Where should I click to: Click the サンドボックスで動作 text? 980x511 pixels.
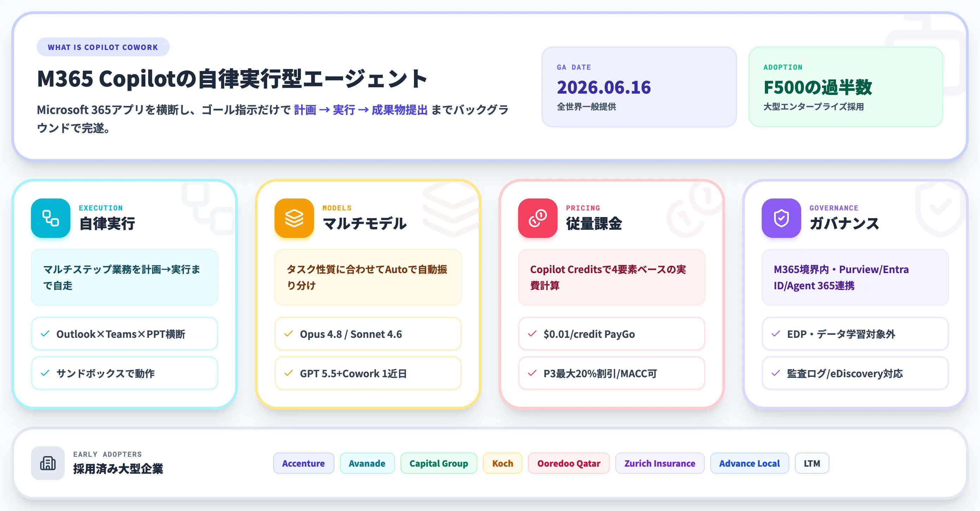pyautogui.click(x=105, y=374)
